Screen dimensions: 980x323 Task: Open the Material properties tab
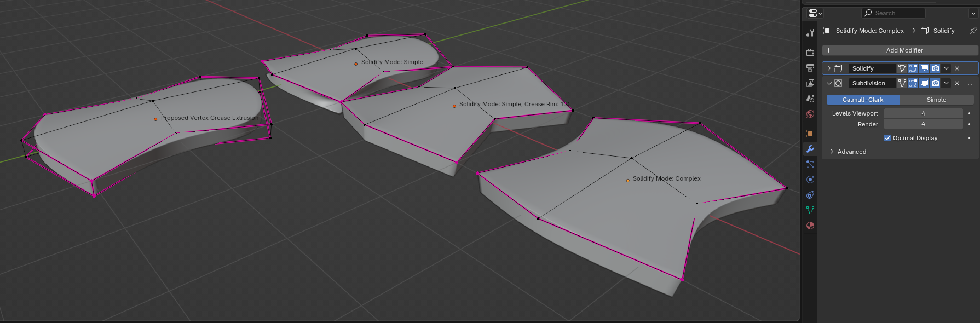810,226
